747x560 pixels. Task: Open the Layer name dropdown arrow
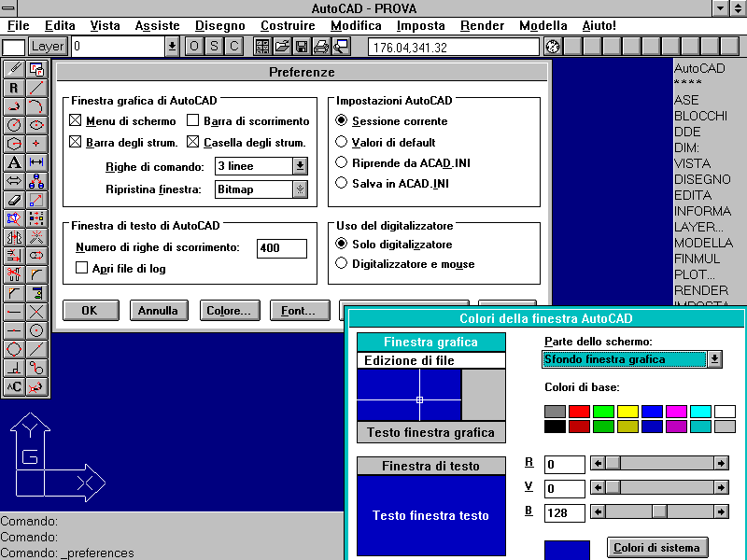(x=172, y=47)
